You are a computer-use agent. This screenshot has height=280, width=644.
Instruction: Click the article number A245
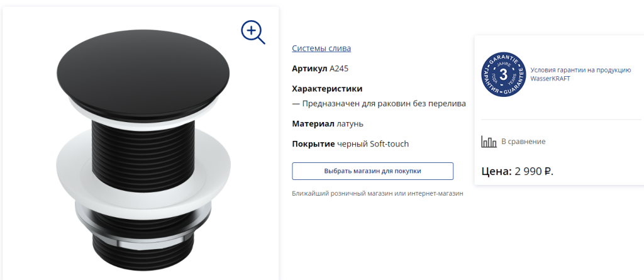(339, 69)
